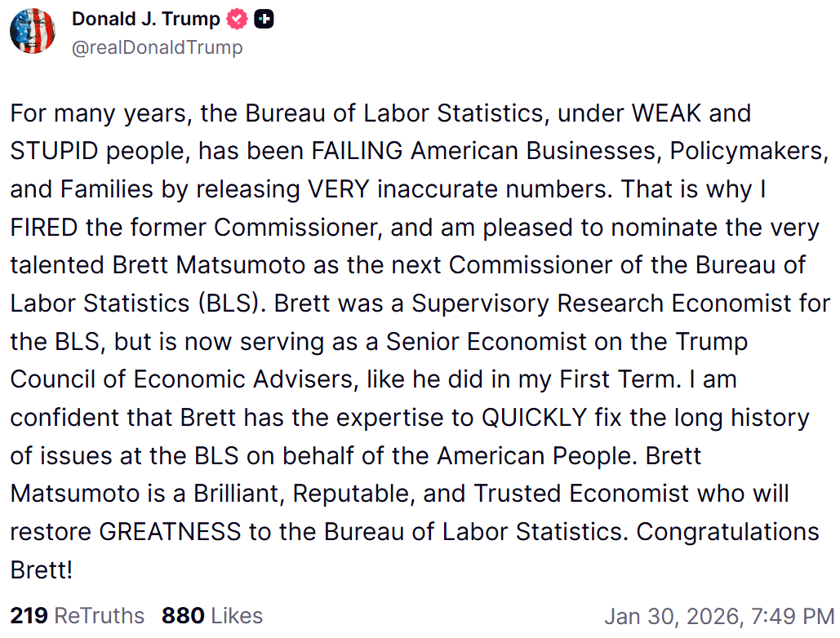Click the black plus badge icon

pyautogui.click(x=263, y=19)
